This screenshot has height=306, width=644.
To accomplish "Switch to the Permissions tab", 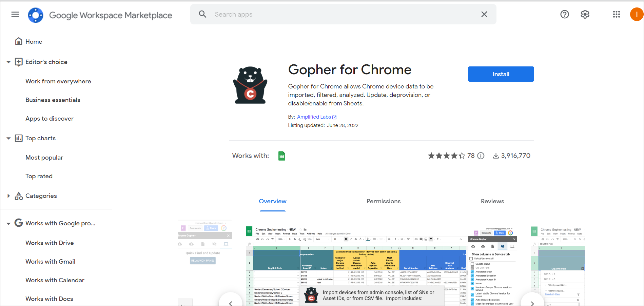I will [383, 201].
